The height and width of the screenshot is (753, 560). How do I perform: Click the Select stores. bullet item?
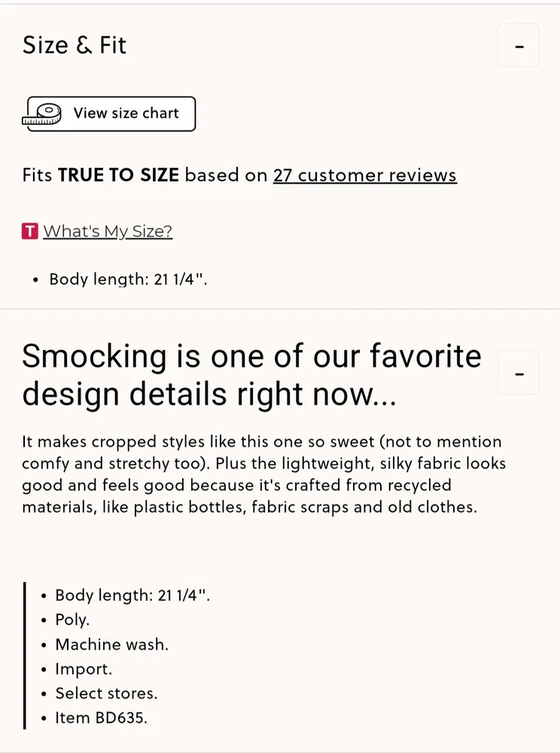106,694
